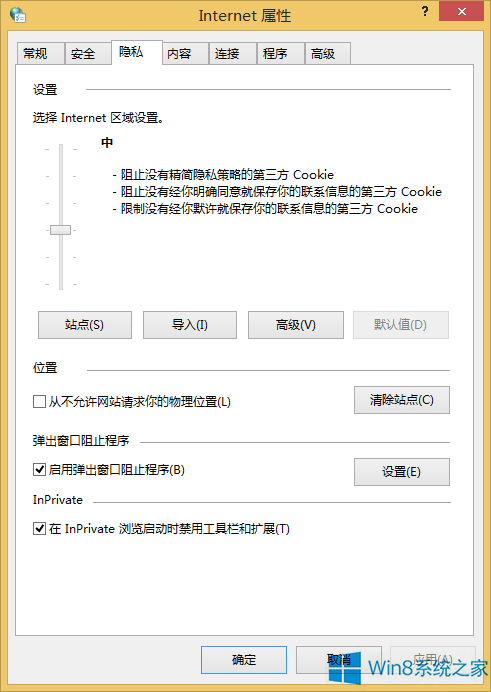491x692 pixels.
Task: Open 高级(V) privacy settings
Action: (x=296, y=325)
